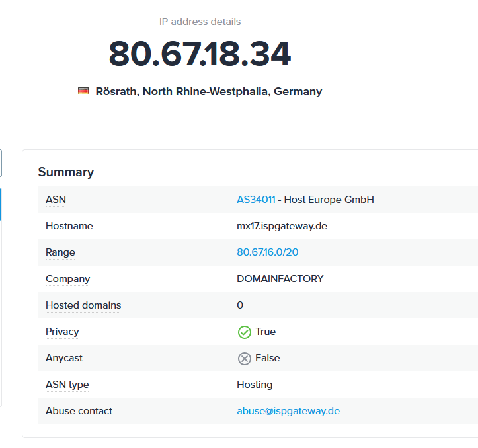Click the Privacy row label
Viewport: 478px width, 448px height.
tap(62, 332)
